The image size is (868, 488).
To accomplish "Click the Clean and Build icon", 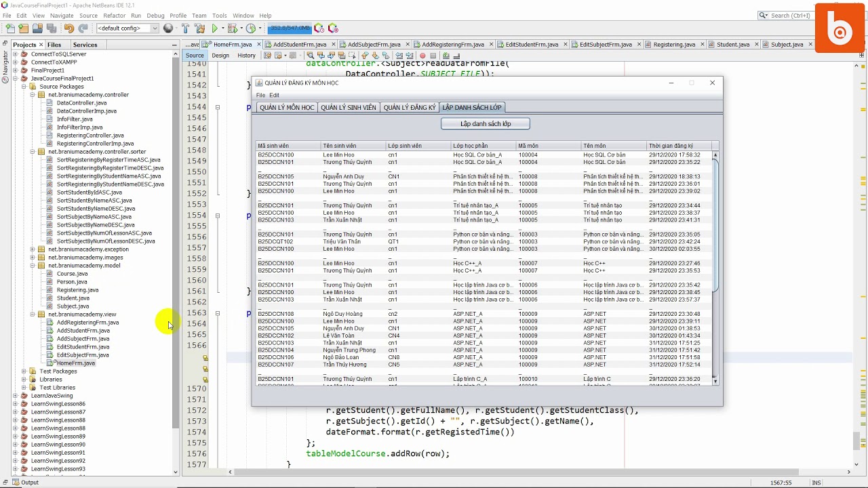I will [x=199, y=28].
